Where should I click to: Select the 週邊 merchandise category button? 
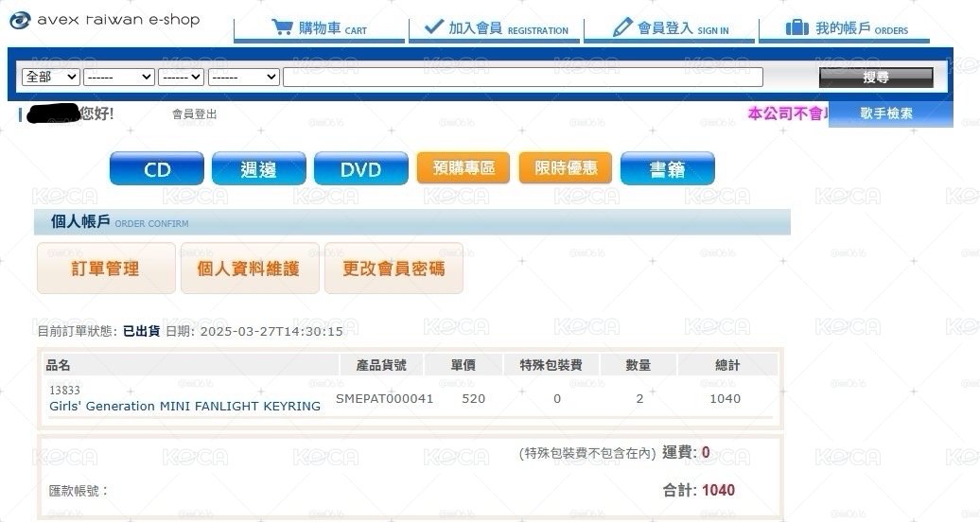259,168
